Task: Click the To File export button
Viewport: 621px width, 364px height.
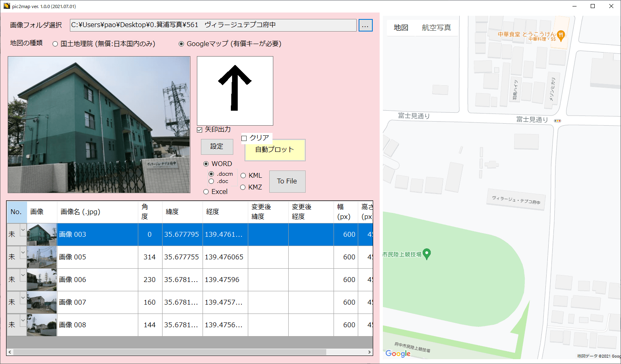Action: [287, 181]
